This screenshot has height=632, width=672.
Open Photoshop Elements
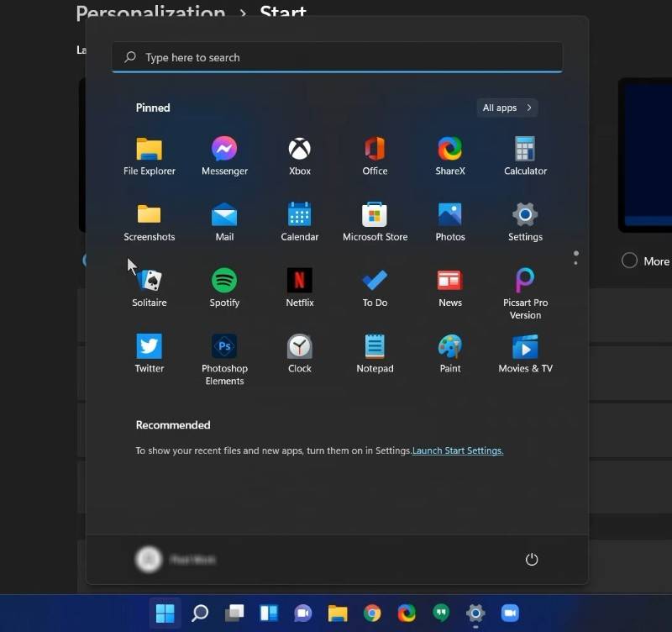point(224,349)
